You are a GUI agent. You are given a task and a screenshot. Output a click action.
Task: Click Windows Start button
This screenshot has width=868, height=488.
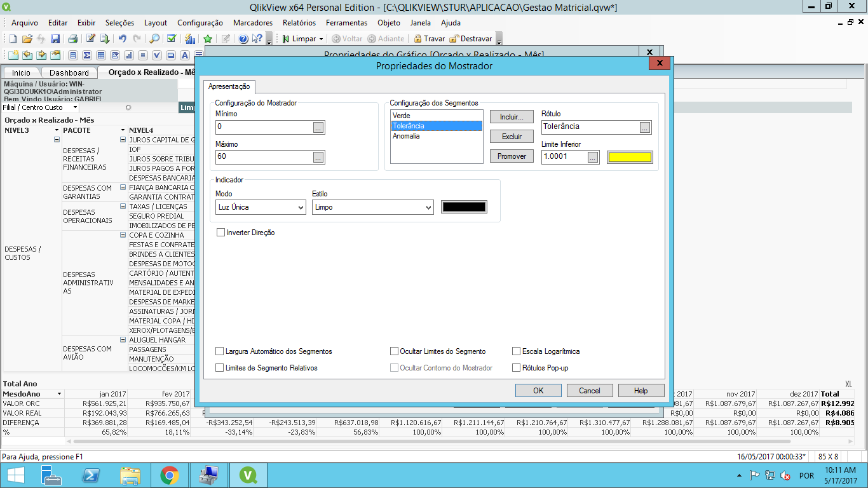tap(15, 475)
